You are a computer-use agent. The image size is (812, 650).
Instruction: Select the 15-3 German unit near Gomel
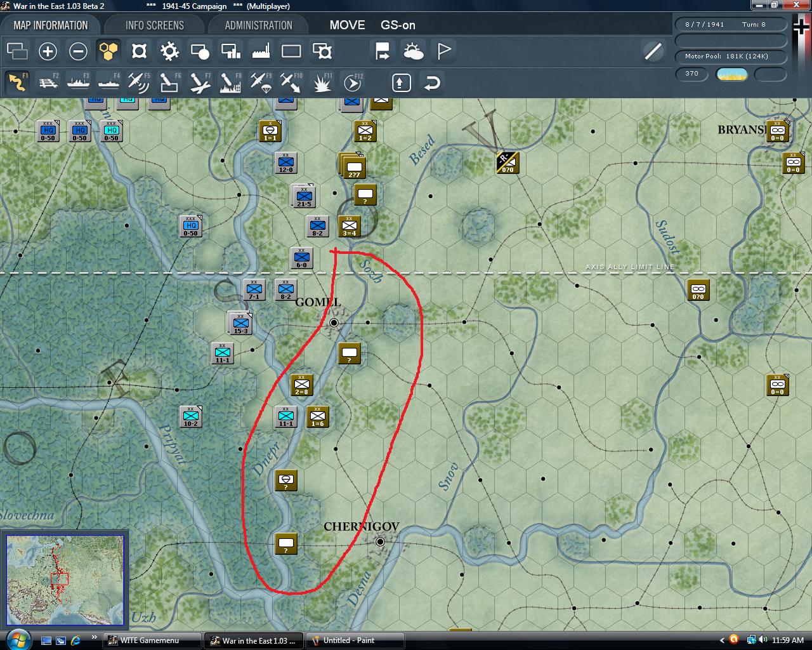click(x=240, y=323)
